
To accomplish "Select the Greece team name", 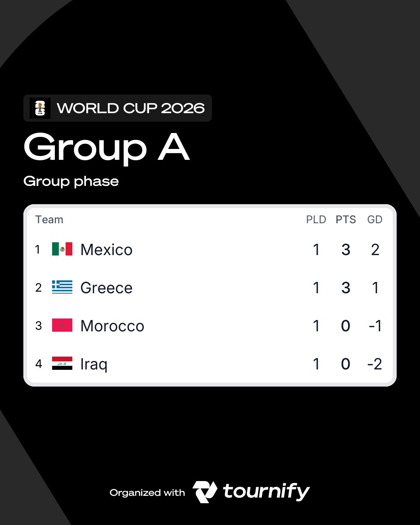I will point(107,288).
